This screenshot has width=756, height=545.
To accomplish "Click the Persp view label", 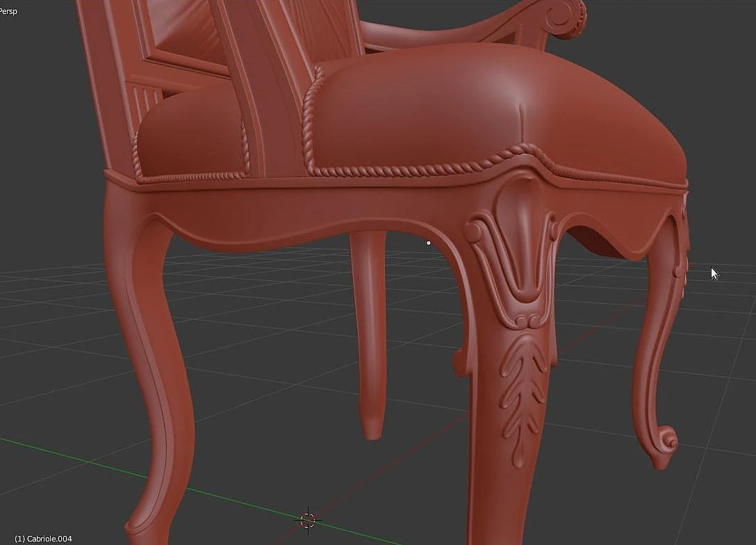I will (8, 11).
